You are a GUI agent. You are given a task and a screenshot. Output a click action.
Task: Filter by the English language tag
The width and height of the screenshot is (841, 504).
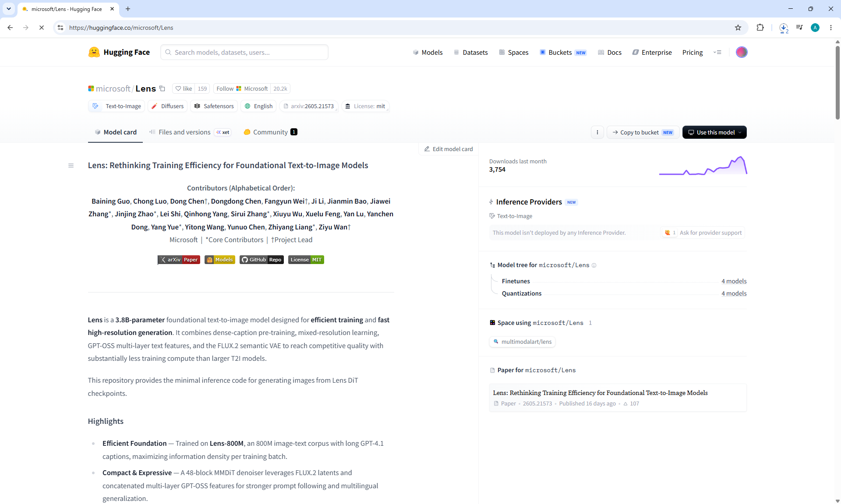coord(258,106)
